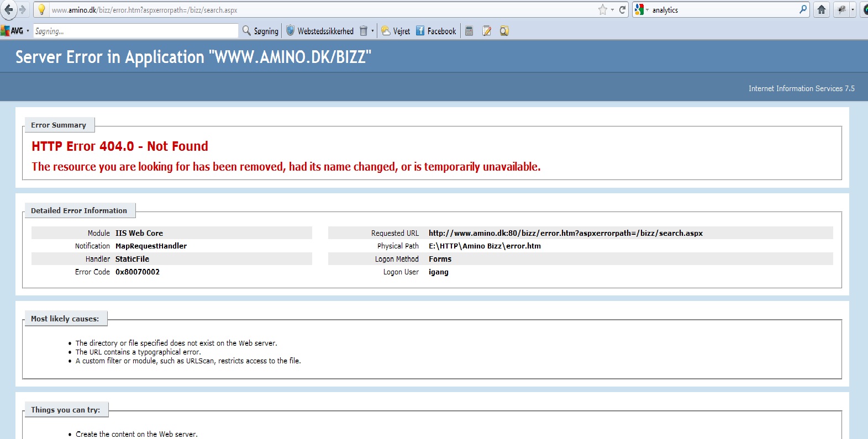This screenshot has width=868, height=439.
Task: Expand the trash can dropdown arrow
Action: pos(372,31)
